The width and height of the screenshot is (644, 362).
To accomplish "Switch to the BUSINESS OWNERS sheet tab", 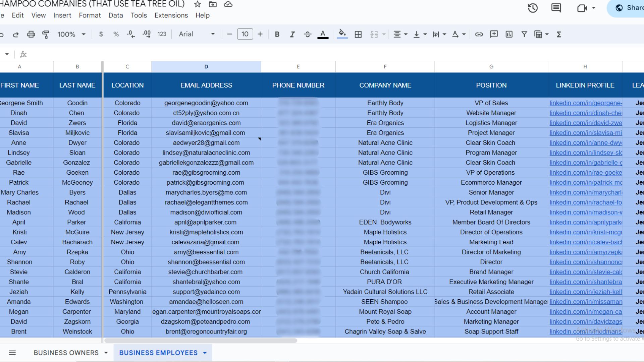I will [x=66, y=353].
